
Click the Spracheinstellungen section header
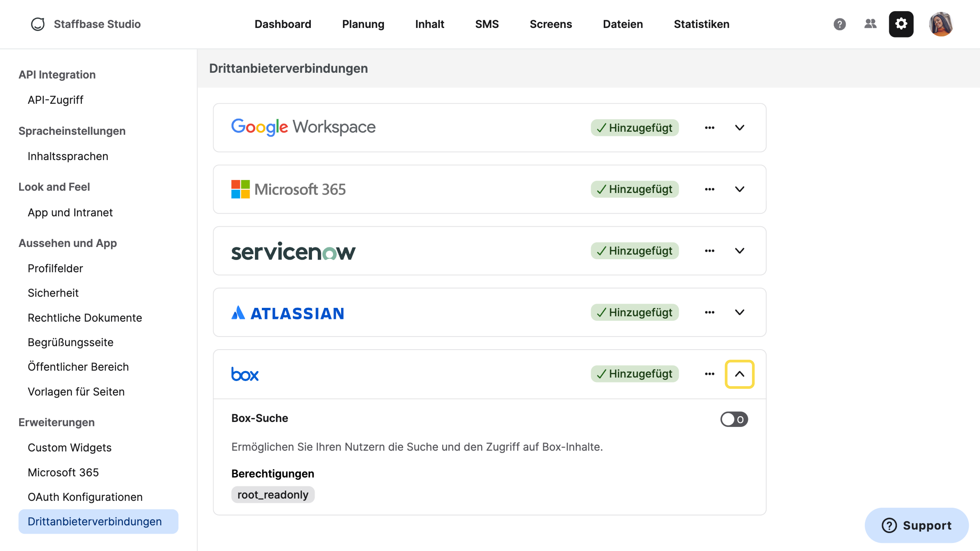point(72,131)
